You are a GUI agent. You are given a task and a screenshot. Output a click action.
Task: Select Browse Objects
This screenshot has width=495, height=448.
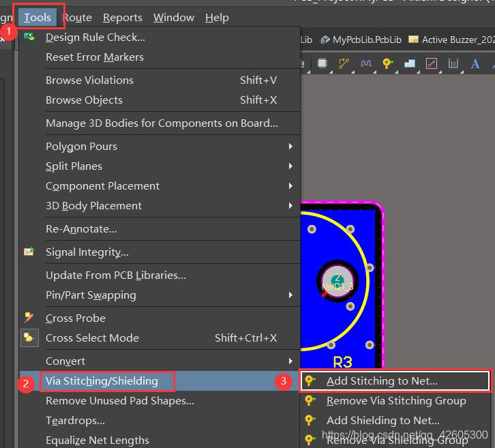159,100
